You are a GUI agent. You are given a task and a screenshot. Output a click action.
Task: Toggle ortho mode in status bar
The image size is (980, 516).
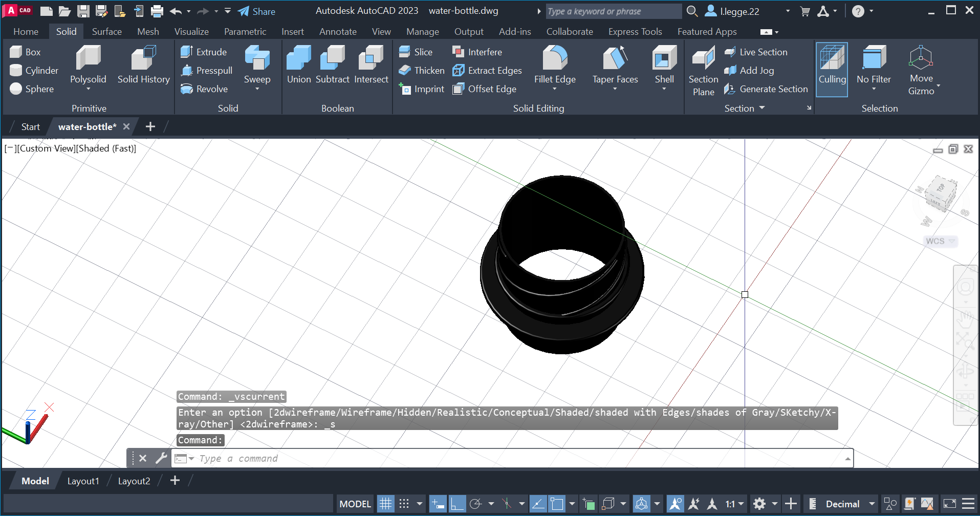(456, 504)
